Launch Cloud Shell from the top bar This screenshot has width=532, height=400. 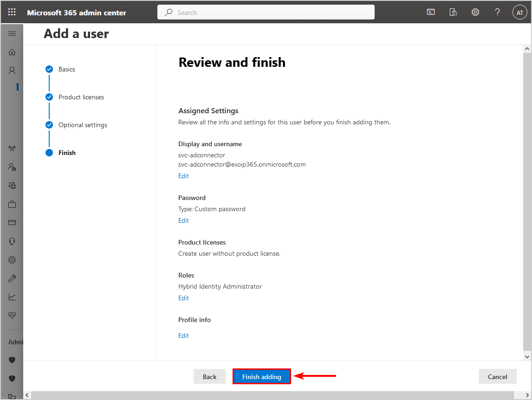431,13
